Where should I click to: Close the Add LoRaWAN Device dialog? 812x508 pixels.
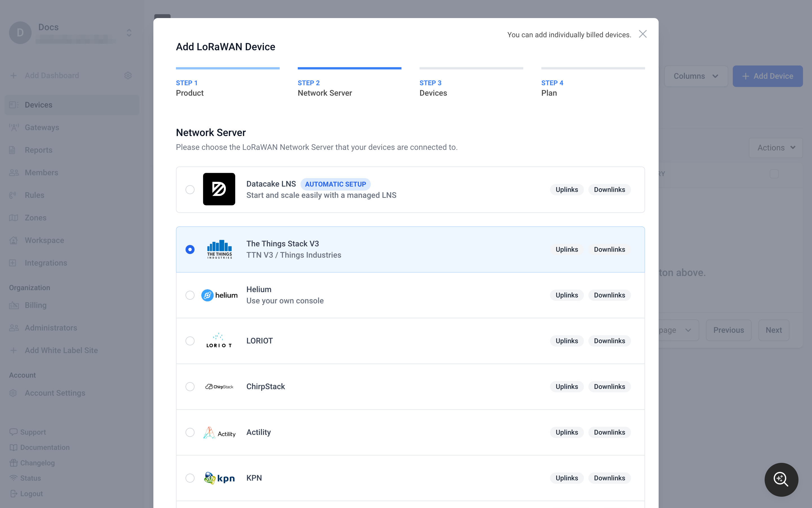pyautogui.click(x=643, y=34)
